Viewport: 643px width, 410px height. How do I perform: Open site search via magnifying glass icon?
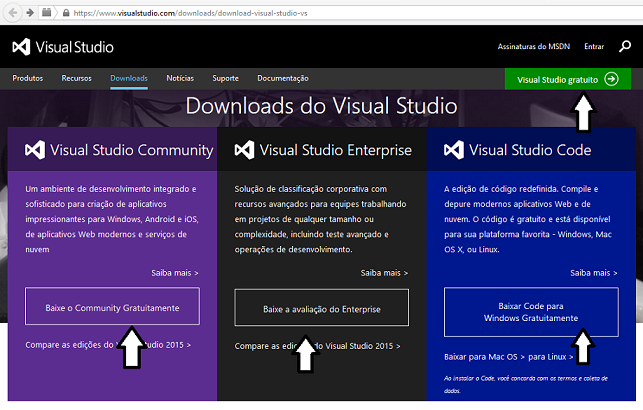point(625,46)
